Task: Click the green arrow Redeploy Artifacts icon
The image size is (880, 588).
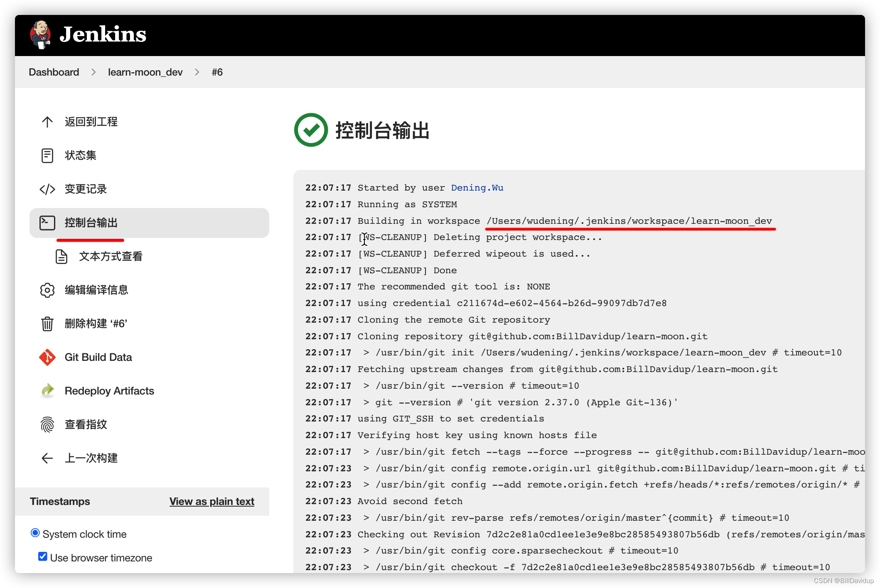Action: click(x=47, y=391)
